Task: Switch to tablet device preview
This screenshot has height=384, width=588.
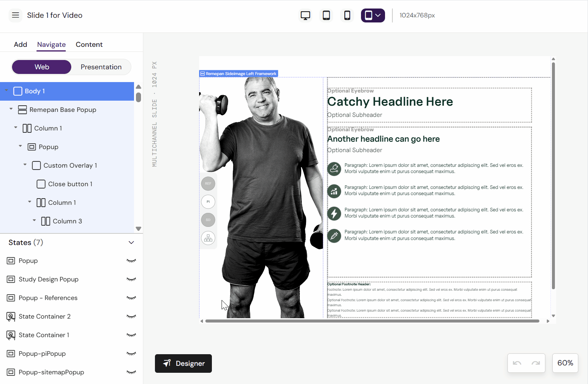Action: [x=326, y=15]
